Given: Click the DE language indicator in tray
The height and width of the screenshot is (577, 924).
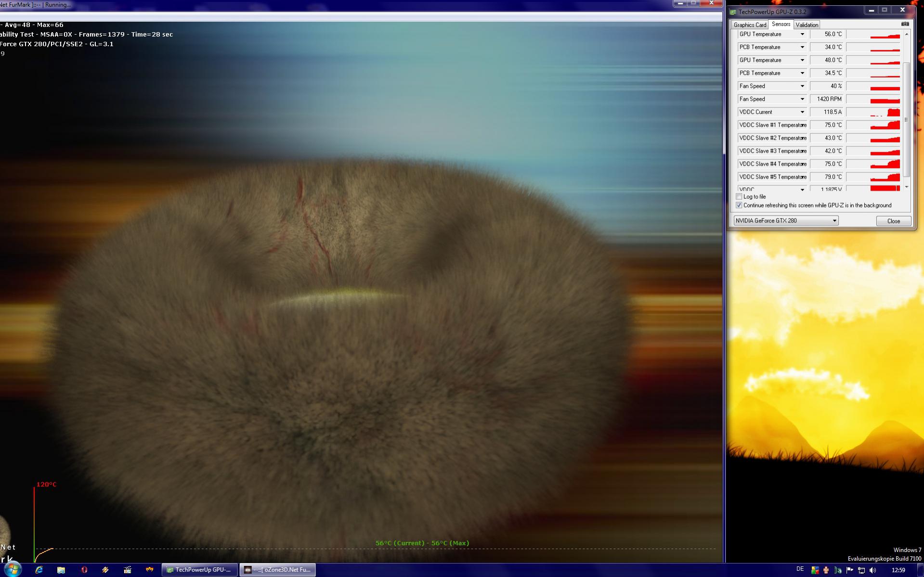Looking at the screenshot, I should [x=800, y=569].
